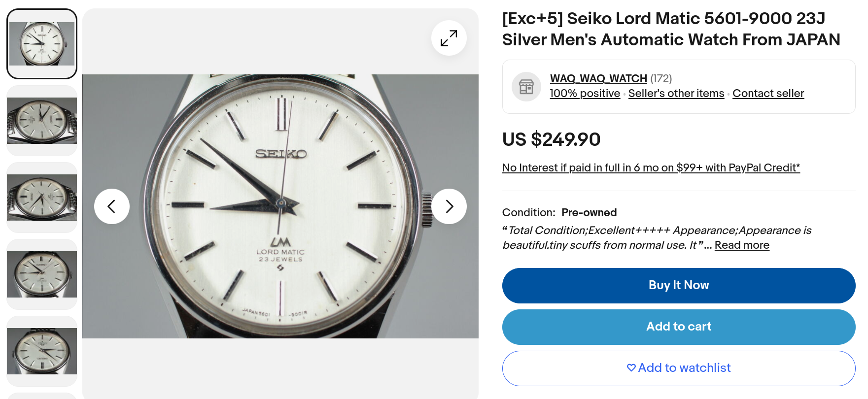
Task: Open the WAQ_WAQ_WATCH seller profile
Action: [598, 79]
